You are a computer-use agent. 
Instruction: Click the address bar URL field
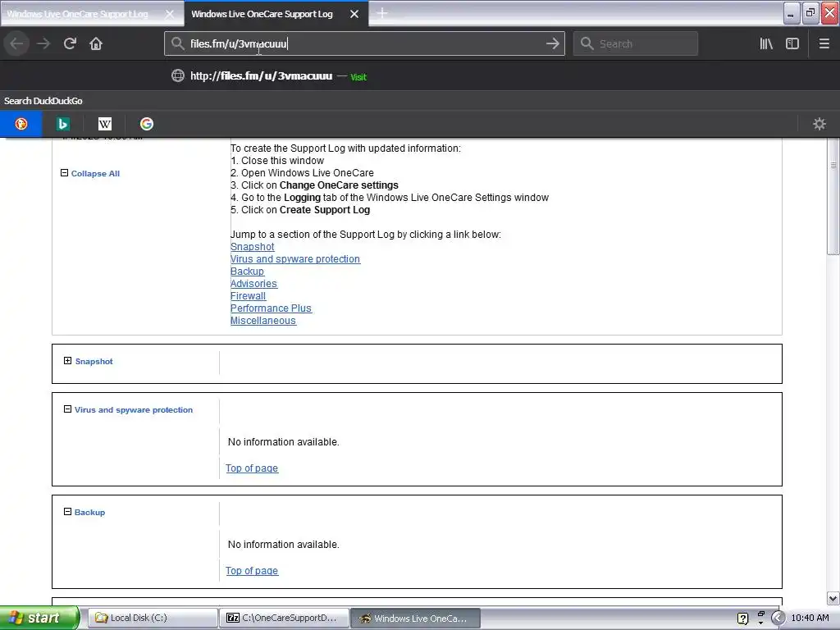click(364, 43)
